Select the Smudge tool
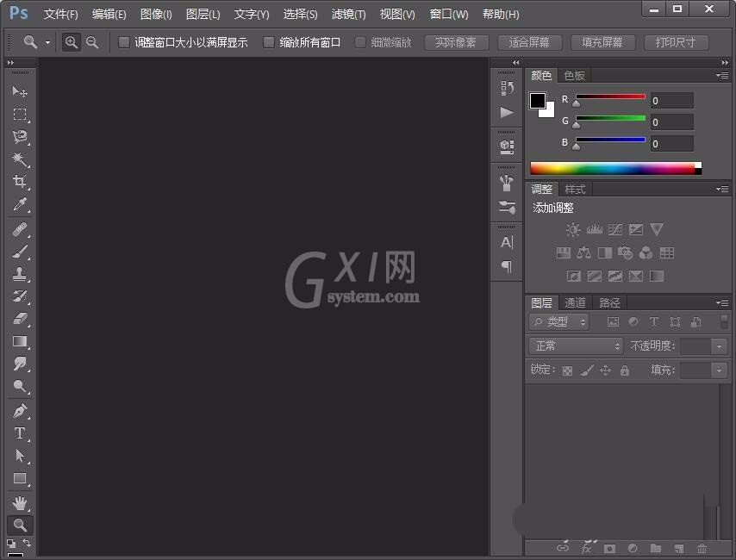 [20, 364]
